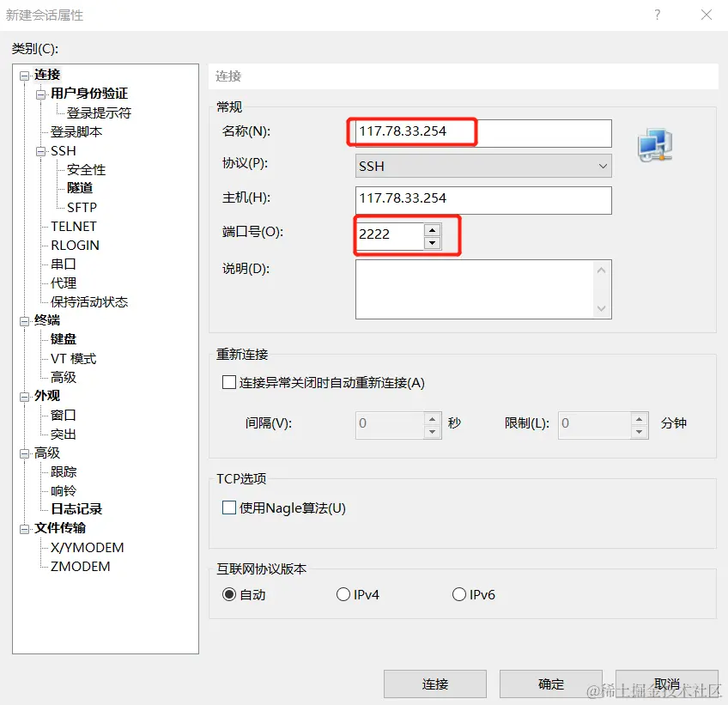
Task: Select ZMODEM under 文件传输
Action: click(x=81, y=567)
